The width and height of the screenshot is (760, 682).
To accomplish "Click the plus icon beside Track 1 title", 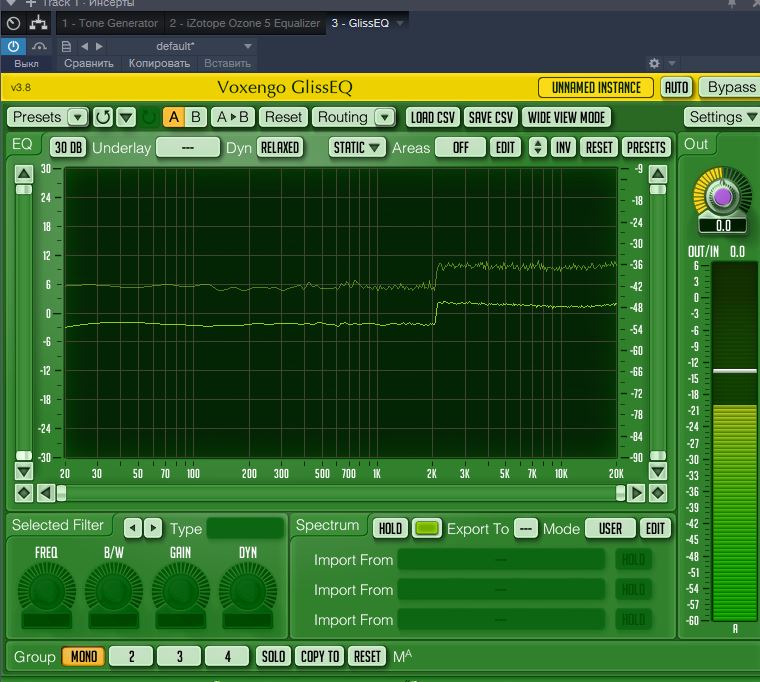I will pyautogui.click(x=31, y=3).
